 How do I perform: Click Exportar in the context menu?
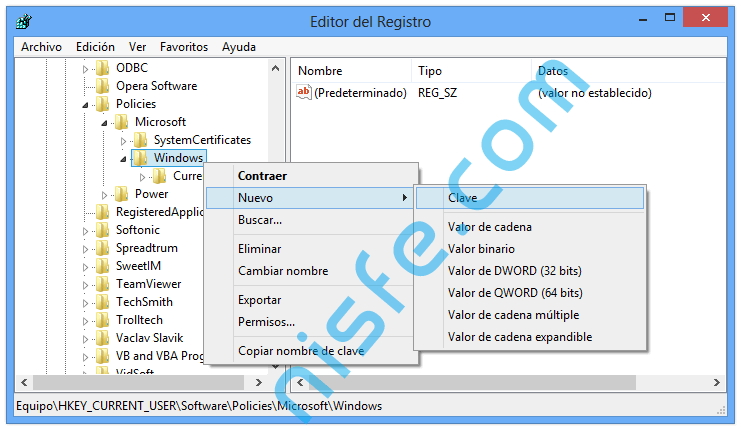point(260,300)
